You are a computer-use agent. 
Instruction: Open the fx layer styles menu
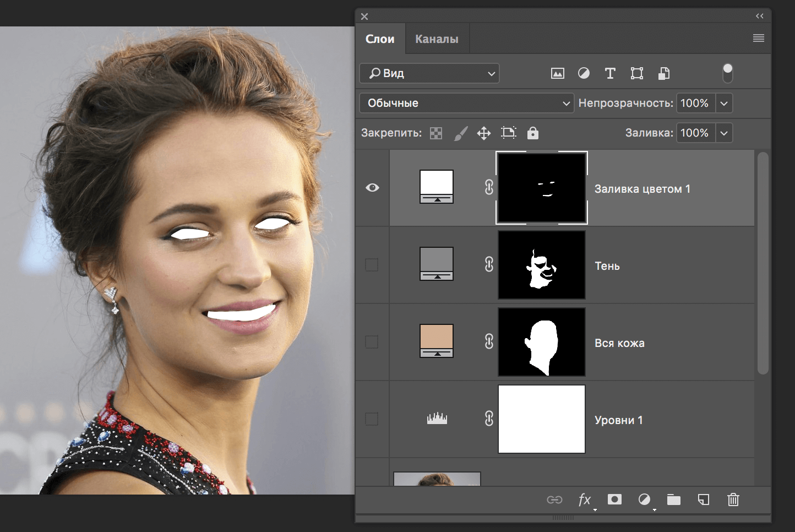(x=585, y=500)
